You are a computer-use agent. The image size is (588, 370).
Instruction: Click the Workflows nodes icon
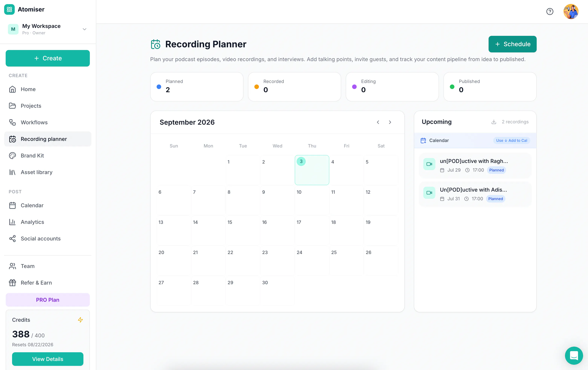12,122
